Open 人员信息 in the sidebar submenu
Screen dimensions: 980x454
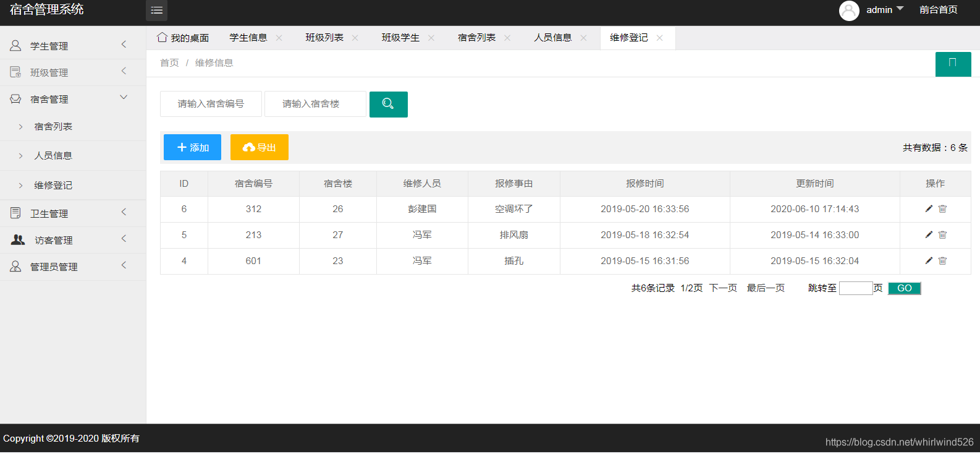tap(53, 156)
